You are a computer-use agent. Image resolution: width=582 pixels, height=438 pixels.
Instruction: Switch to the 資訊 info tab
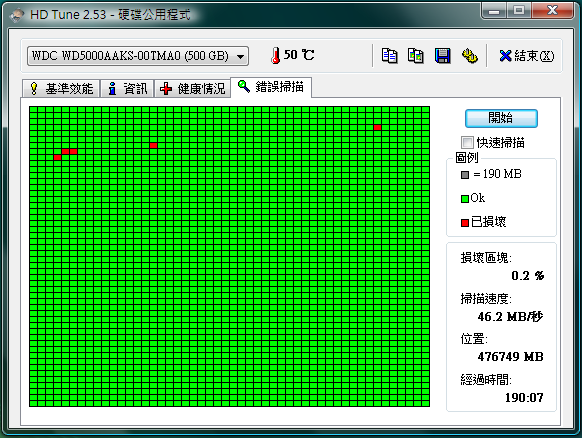pyautogui.click(x=127, y=89)
